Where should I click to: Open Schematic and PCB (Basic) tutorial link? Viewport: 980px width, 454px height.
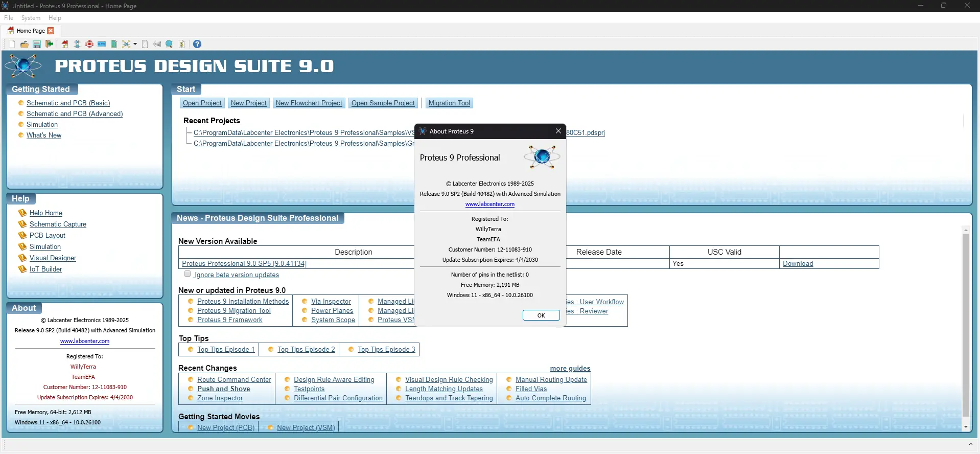coord(68,103)
